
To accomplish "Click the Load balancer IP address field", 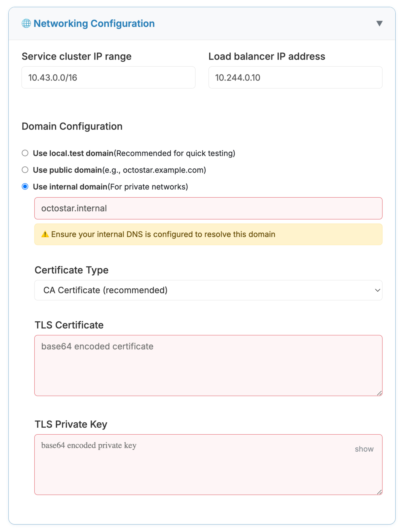I will (295, 77).
